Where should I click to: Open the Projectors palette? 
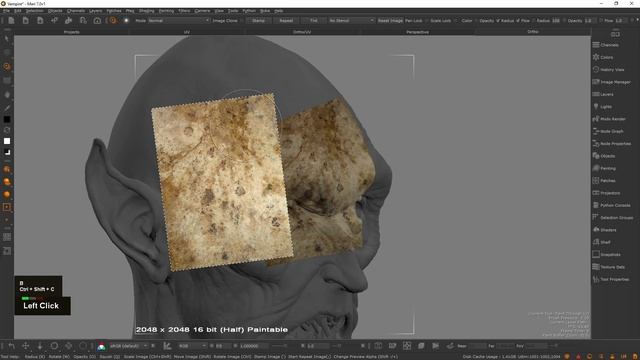click(606, 193)
